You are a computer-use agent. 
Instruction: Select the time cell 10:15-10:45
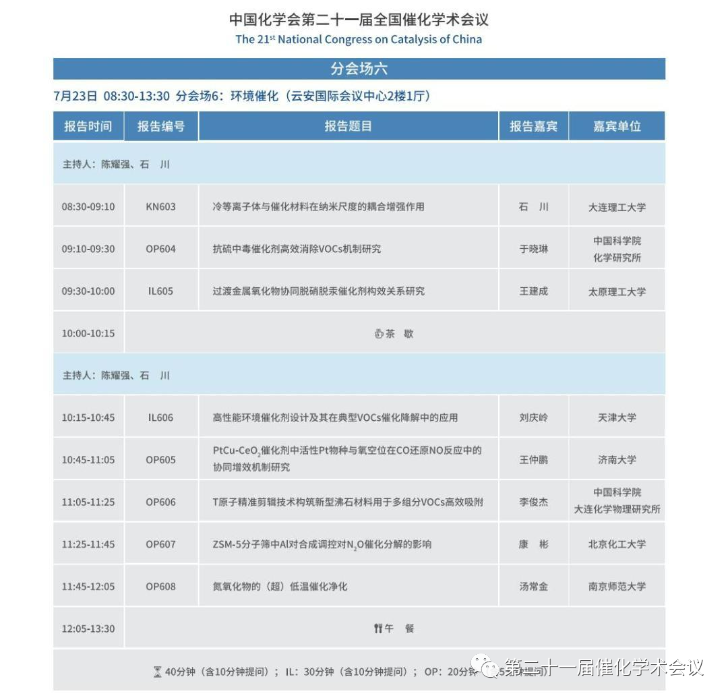[88, 417]
